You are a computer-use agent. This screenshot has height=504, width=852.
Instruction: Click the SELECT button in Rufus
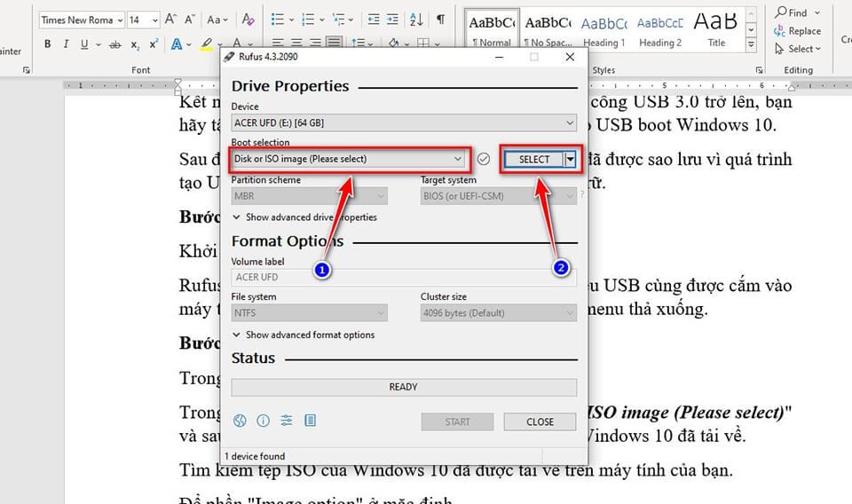click(533, 159)
